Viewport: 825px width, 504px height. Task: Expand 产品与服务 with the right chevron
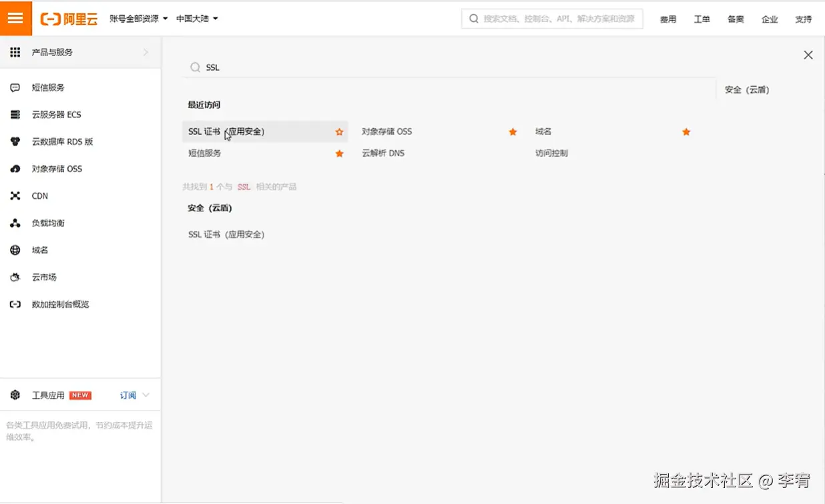146,52
